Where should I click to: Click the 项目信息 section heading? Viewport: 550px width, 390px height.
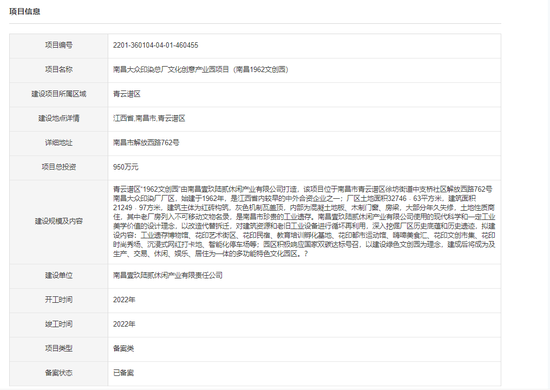(25, 12)
